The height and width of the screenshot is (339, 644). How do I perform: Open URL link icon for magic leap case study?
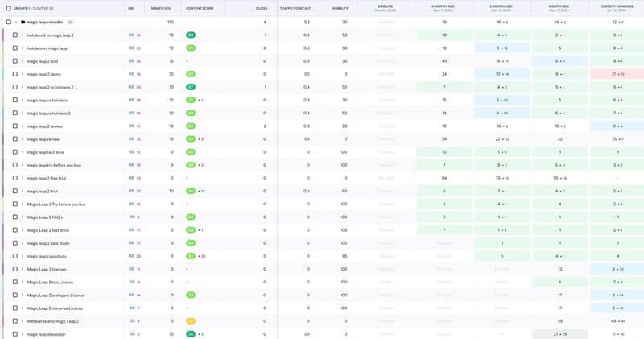(x=131, y=256)
